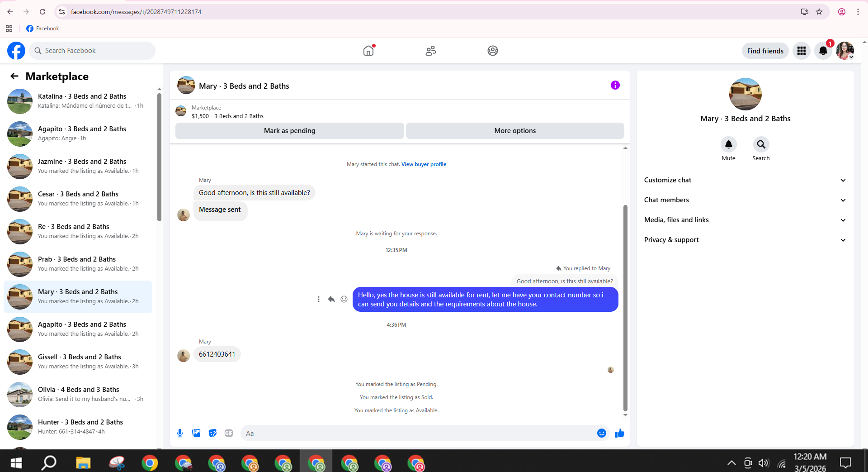Open the notifications bell icon
The image size is (868, 472).
823,51
